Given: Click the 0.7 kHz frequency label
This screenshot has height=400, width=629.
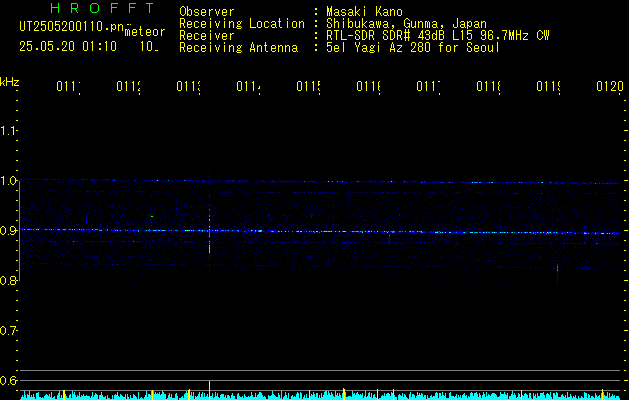Looking at the screenshot, I should click(x=8, y=331).
